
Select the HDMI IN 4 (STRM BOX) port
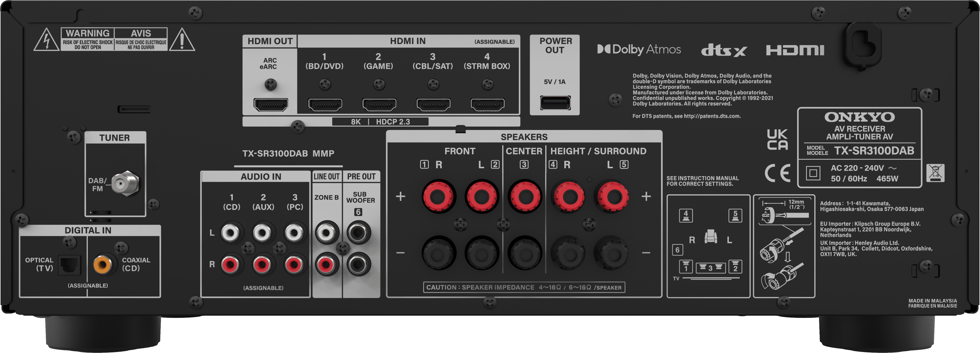[x=487, y=104]
